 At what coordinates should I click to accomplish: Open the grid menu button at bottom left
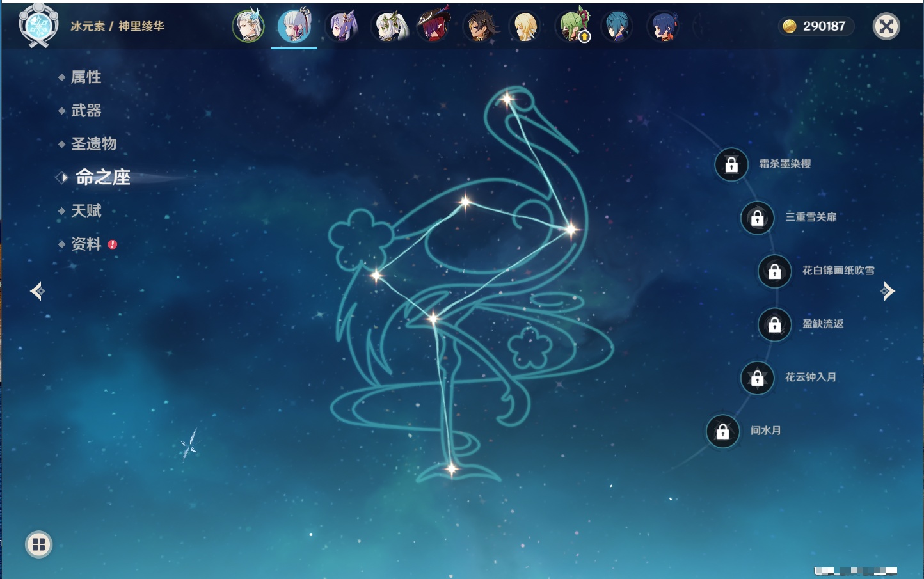click(38, 544)
